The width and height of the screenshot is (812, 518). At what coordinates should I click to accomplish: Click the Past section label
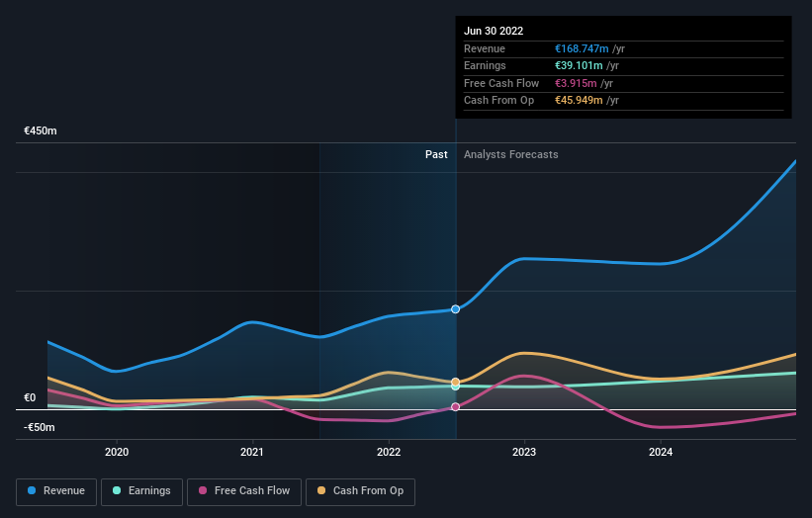click(436, 154)
